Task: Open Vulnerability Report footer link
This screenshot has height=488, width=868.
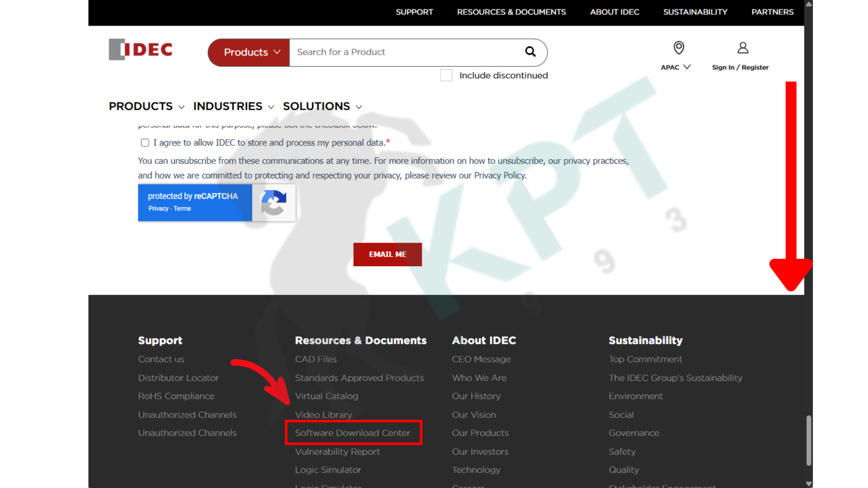Action: point(337,451)
